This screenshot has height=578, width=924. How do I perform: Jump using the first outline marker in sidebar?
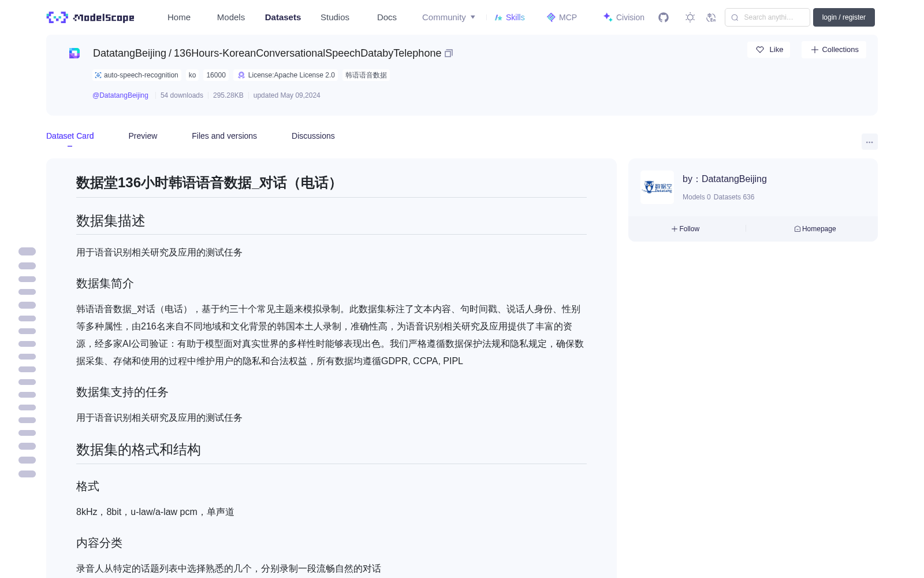(x=27, y=251)
